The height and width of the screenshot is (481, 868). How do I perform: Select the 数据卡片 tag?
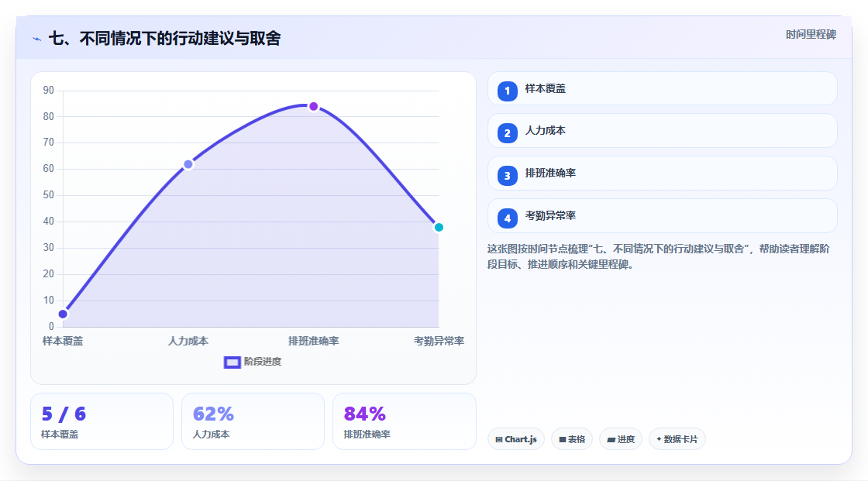pyautogui.click(x=677, y=439)
